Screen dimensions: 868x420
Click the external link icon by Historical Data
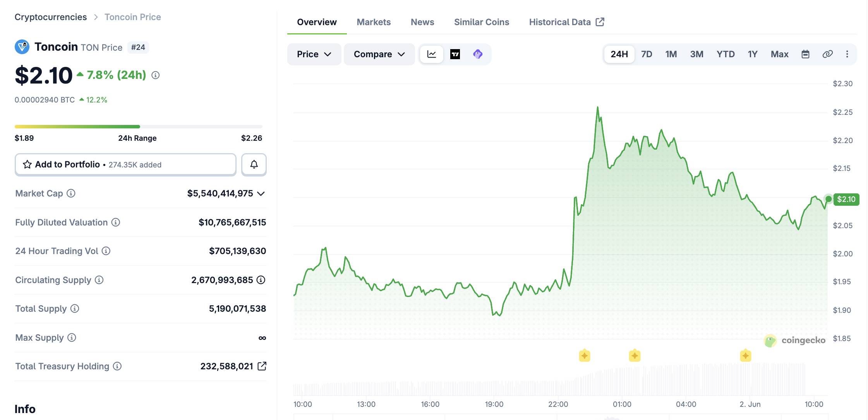(600, 22)
